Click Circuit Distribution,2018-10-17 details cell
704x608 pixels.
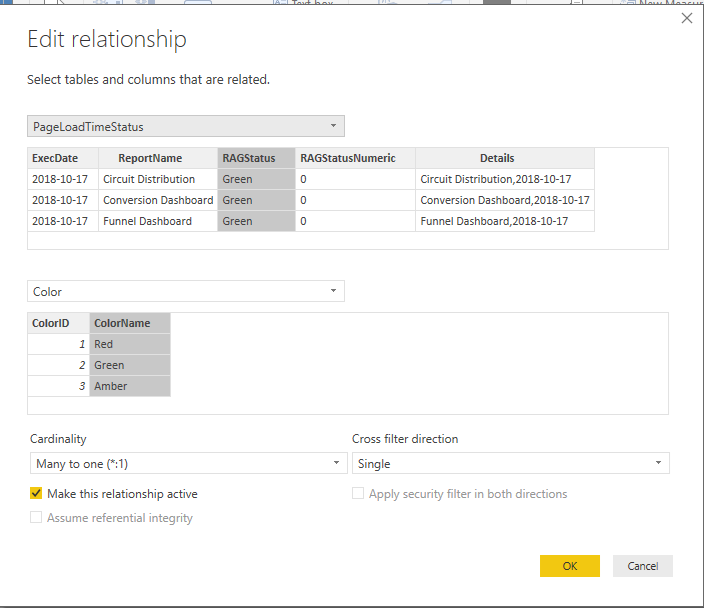coord(505,179)
